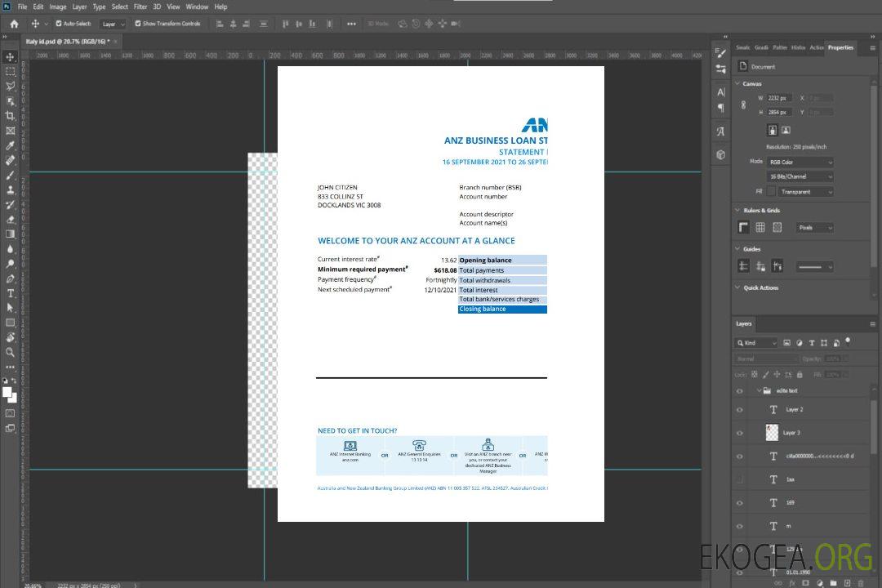Collapse the 'edite text' layer group
This screenshot has height=588, width=882.
pos(758,390)
